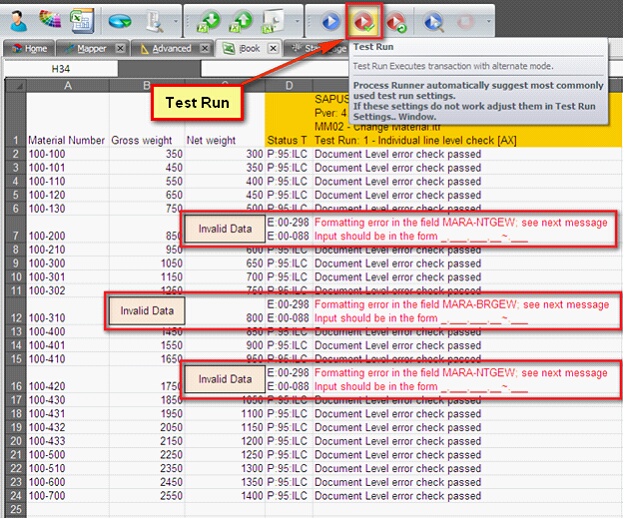Screen dimensions: 624x519
Task: Click the highlighted Test Run button
Action: [361, 20]
